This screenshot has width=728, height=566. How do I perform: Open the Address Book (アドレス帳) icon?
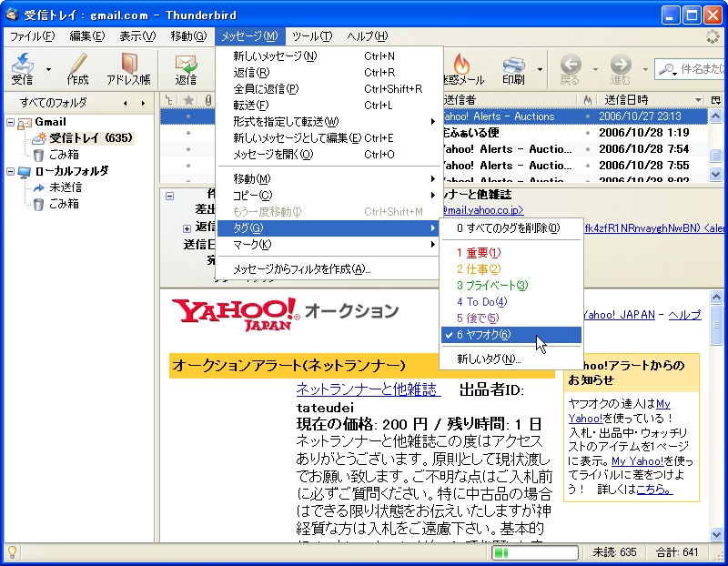pos(128,63)
